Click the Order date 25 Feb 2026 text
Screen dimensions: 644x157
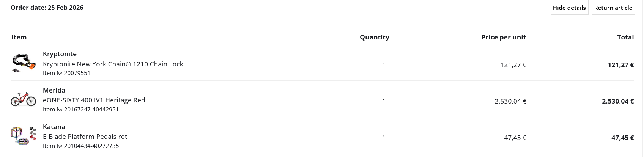(x=47, y=8)
